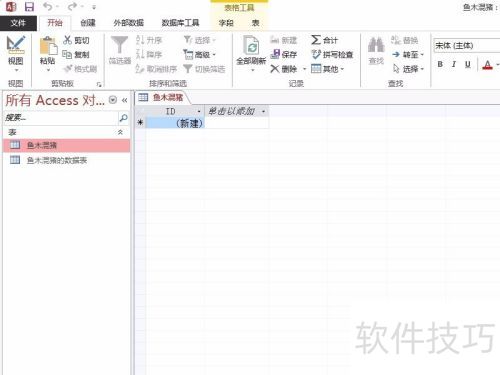Image resolution: width=500 pixels, height=375 pixels.
Task: Click the 升序 sort ascending button
Action: pyautogui.click(x=149, y=40)
